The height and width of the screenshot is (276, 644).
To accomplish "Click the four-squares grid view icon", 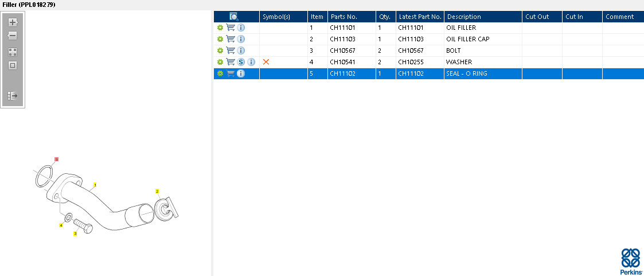I will click(13, 52).
